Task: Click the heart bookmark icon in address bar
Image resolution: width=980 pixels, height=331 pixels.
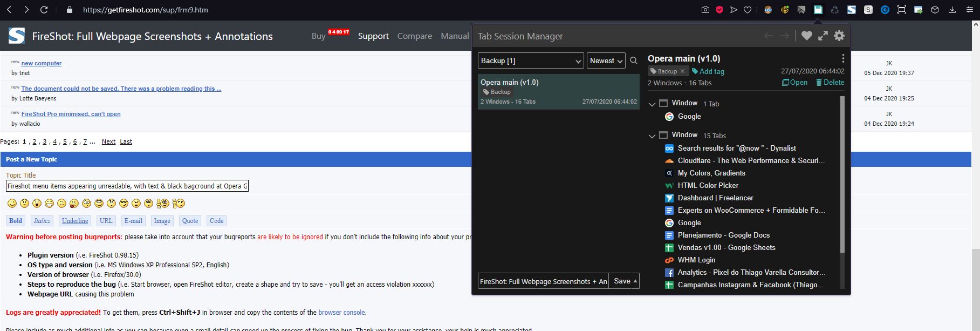Action: point(748,10)
